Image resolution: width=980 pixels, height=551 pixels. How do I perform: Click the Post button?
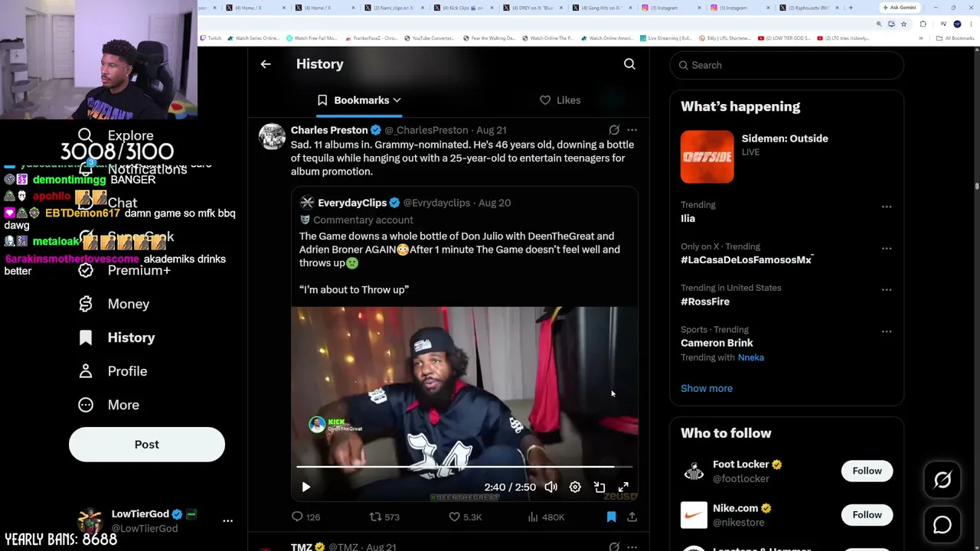tap(147, 445)
